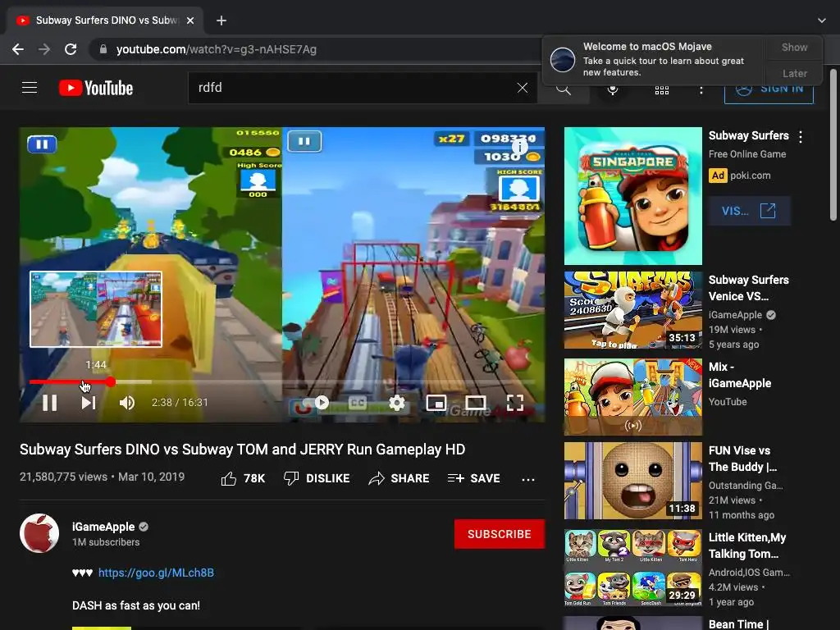Screen dimensions: 840x630
Task: Subscribe to iGameApple channel
Action: tap(500, 534)
